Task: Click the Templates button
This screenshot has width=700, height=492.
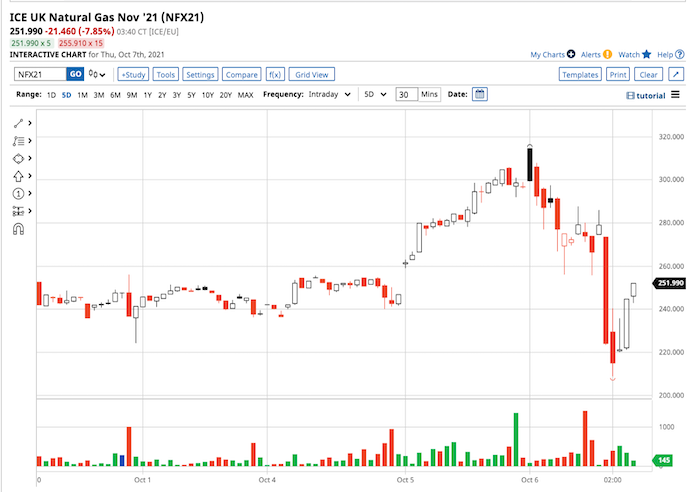Action: pyautogui.click(x=579, y=74)
